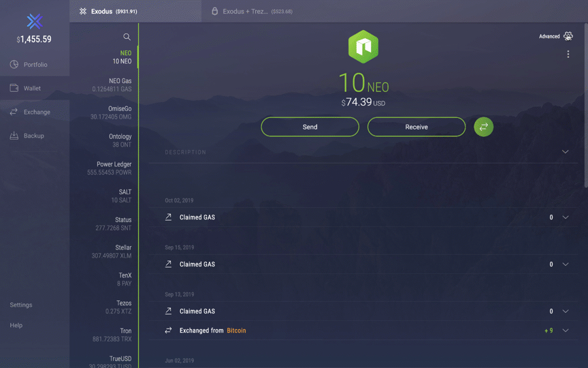Click the Exodus X icon in the first tab
Image resolution: width=588 pixels, height=368 pixels.
click(x=83, y=12)
